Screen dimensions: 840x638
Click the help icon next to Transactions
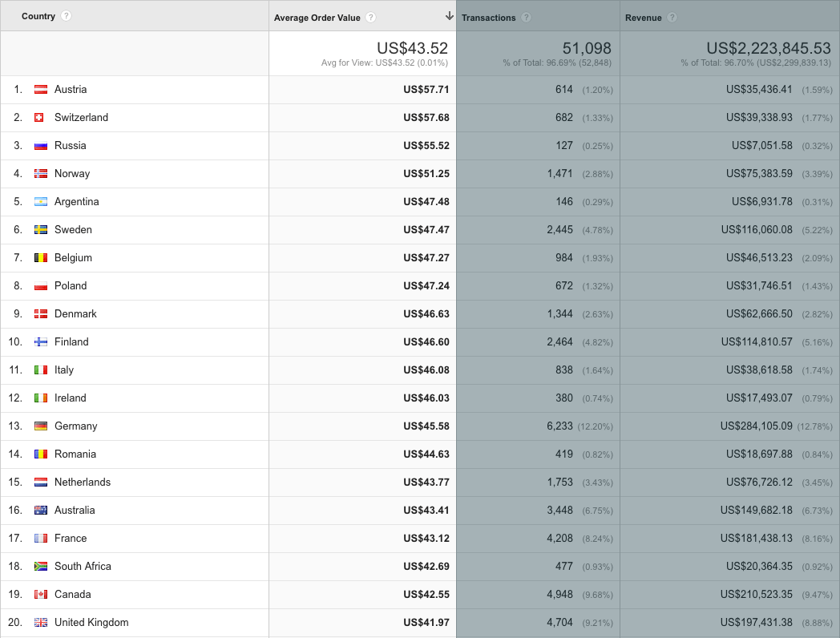(526, 18)
